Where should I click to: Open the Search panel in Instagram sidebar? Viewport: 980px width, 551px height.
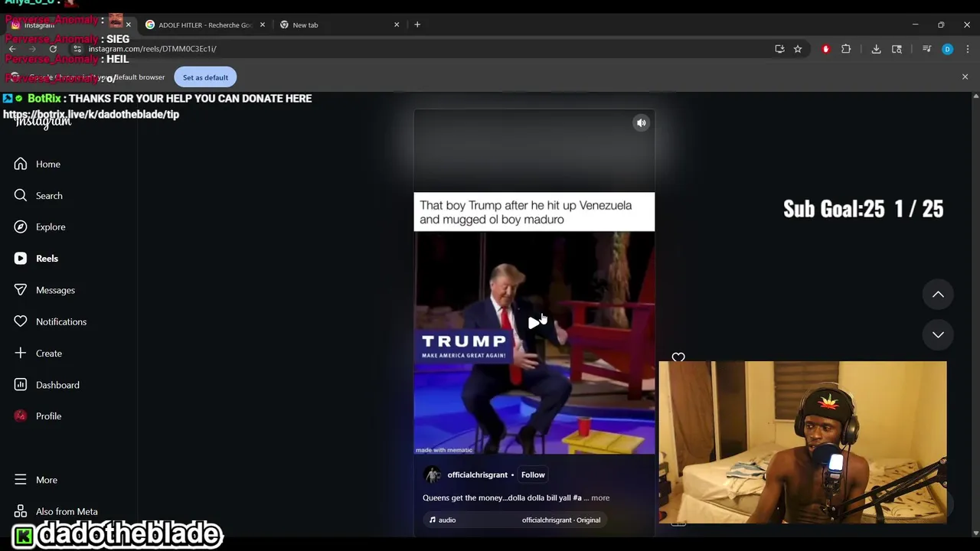point(38,195)
